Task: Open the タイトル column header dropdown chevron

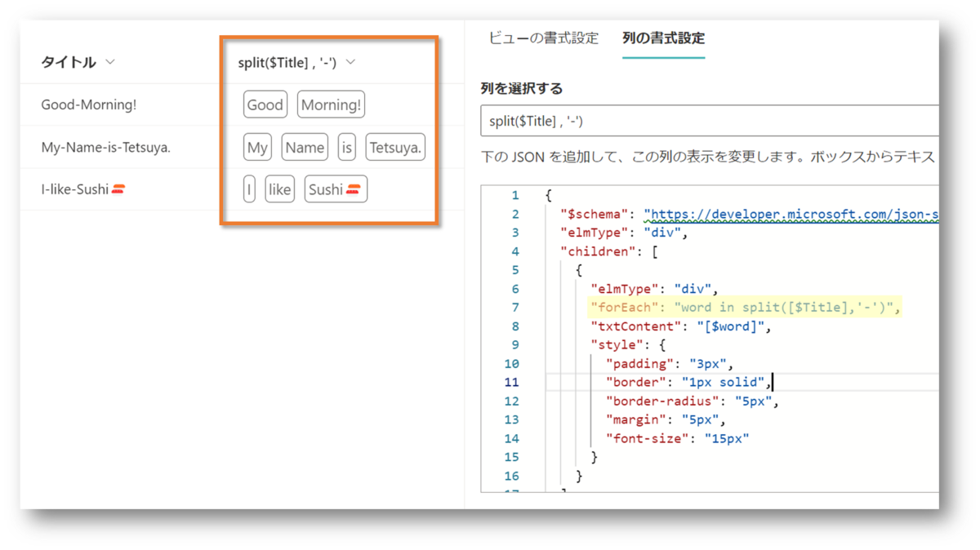Action: (110, 62)
